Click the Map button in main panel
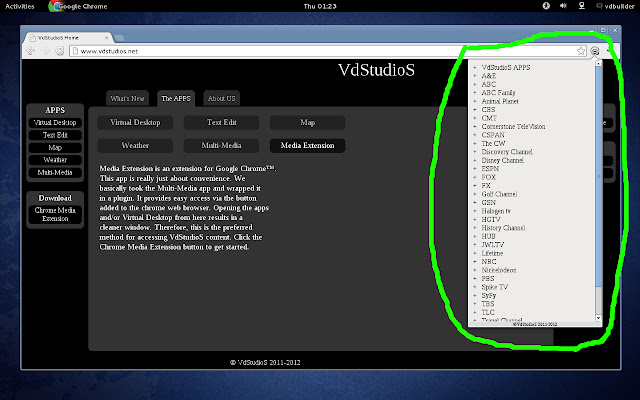Viewport: 640px width, 400px height. pyautogui.click(x=307, y=122)
